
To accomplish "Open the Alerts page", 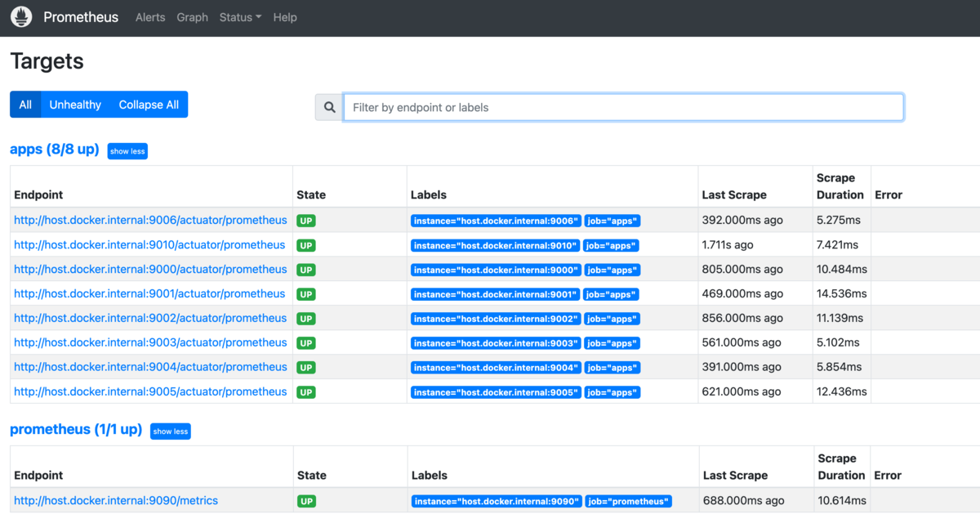I will 150,17.
